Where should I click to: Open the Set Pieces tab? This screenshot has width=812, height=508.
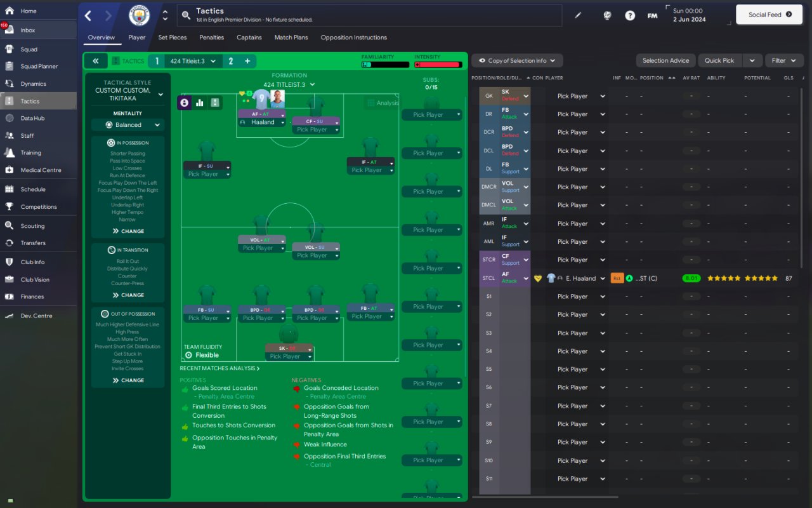pos(173,37)
